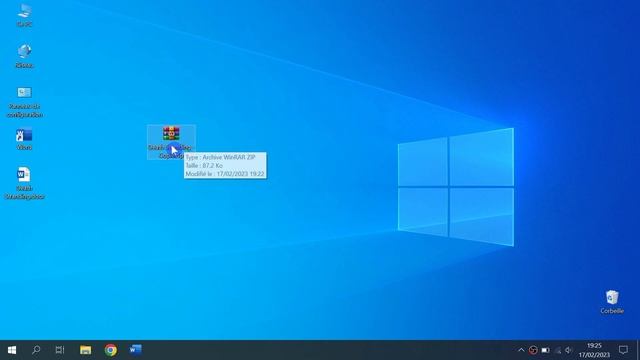Open network status in system tray
The width and height of the screenshot is (640, 360).
pyautogui.click(x=558, y=350)
